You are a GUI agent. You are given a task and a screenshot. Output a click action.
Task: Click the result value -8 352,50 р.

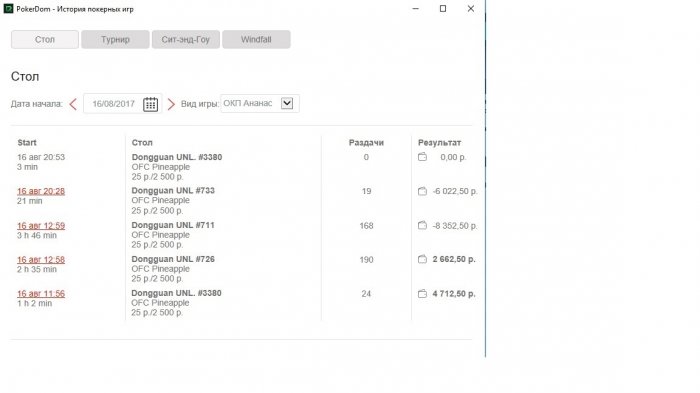pyautogui.click(x=455, y=226)
